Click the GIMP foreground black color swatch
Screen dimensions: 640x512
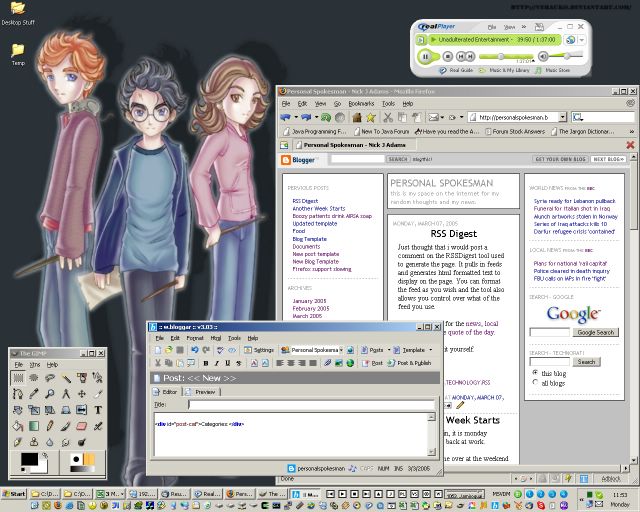[x=29, y=459]
